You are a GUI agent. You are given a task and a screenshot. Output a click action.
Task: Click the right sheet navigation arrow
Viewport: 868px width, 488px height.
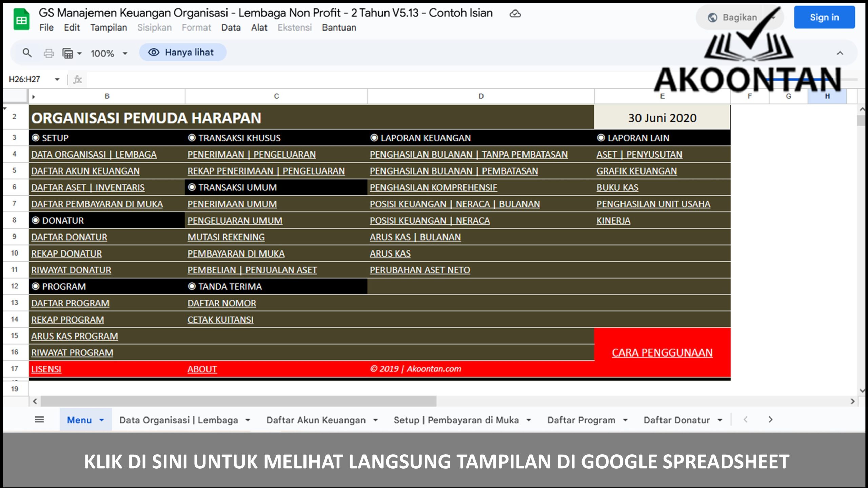click(770, 420)
